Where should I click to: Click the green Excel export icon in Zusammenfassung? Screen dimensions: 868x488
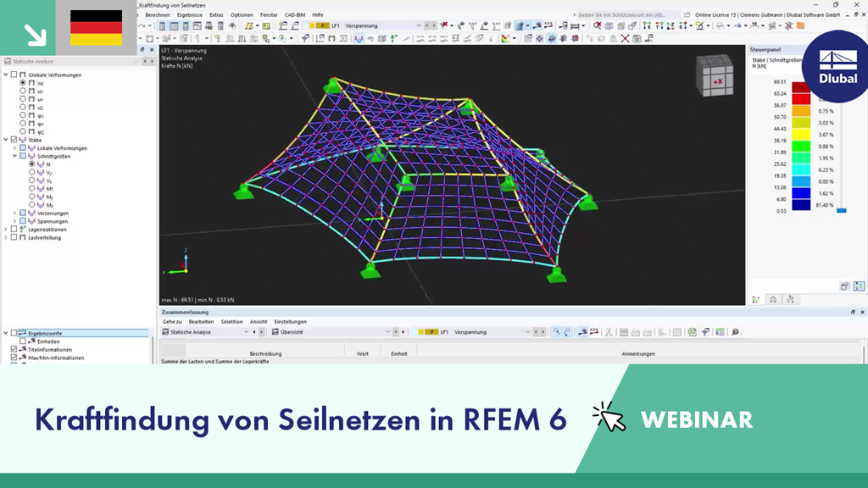pos(692,332)
